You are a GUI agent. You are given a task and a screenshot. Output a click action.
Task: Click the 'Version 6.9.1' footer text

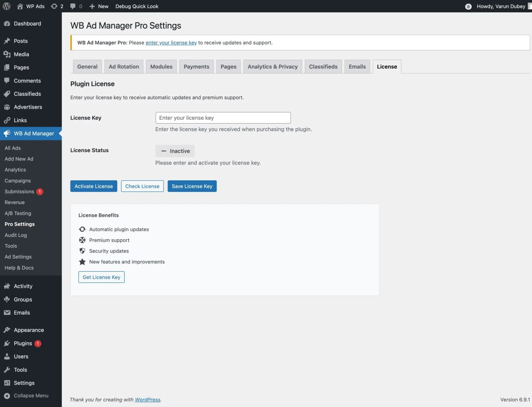pyautogui.click(x=515, y=400)
